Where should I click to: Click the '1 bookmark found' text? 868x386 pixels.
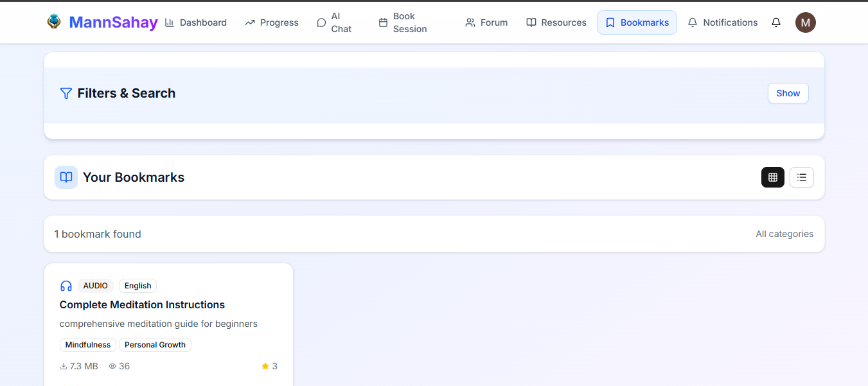point(98,234)
